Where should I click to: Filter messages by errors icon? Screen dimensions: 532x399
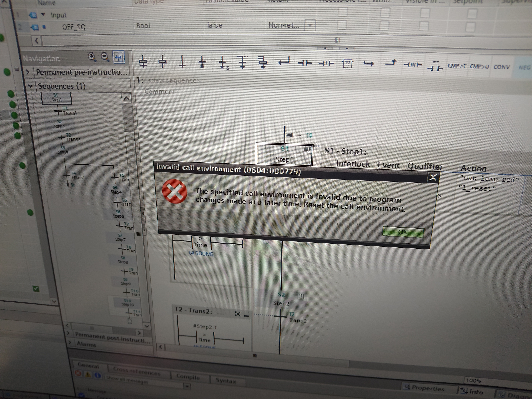tap(78, 373)
